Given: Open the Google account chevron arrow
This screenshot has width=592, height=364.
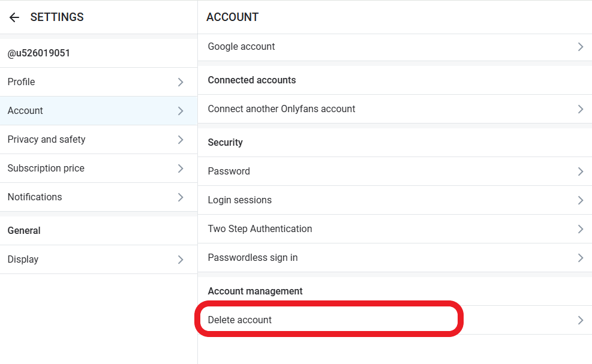Looking at the screenshot, I should coord(579,46).
